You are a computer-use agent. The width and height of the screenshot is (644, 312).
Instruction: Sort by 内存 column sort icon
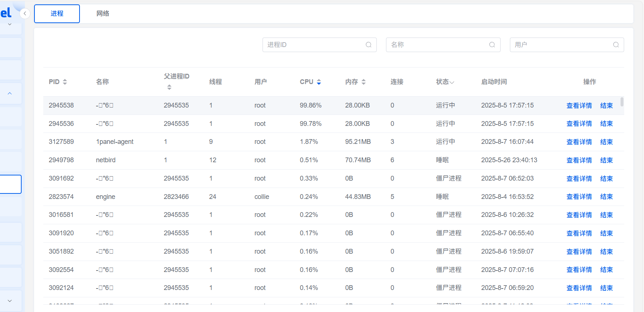tap(364, 82)
